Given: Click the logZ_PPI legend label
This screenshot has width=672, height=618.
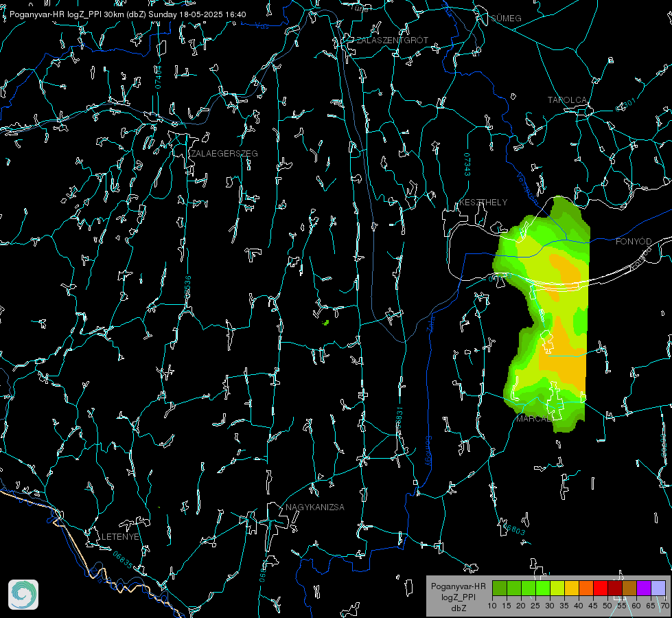Looking at the screenshot, I should (x=459, y=597).
